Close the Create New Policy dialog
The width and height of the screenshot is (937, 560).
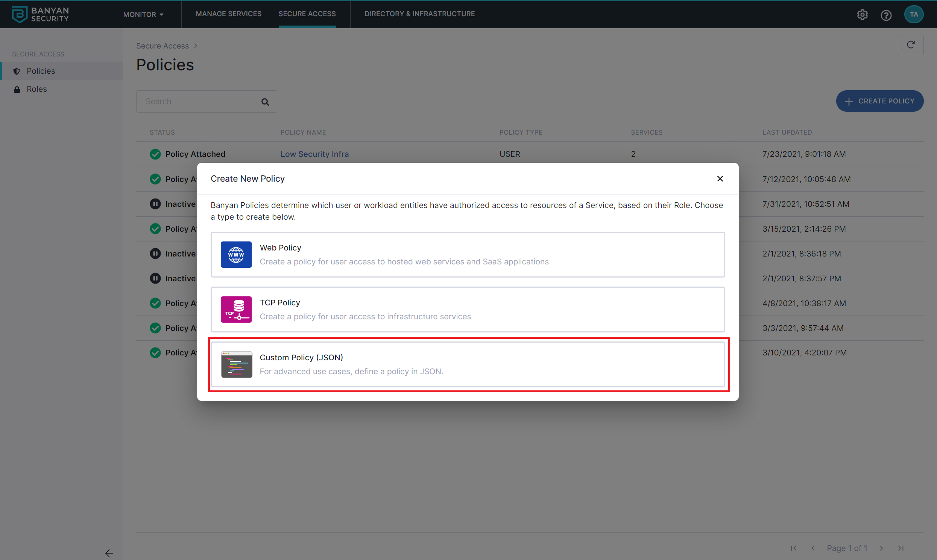click(x=720, y=179)
